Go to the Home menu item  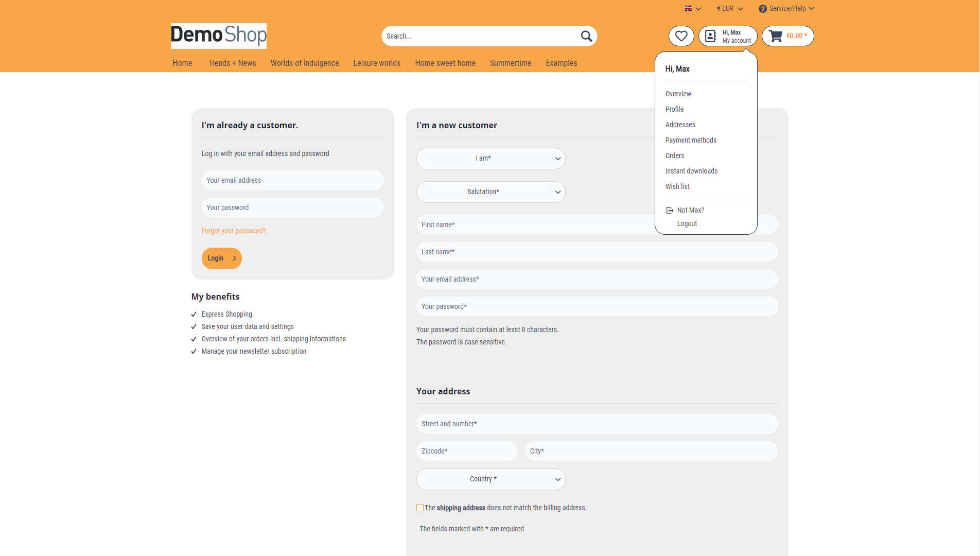tap(182, 63)
